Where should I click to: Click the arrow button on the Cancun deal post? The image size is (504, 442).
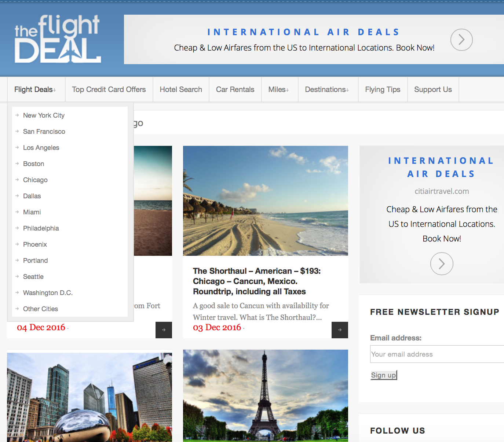pos(340,330)
